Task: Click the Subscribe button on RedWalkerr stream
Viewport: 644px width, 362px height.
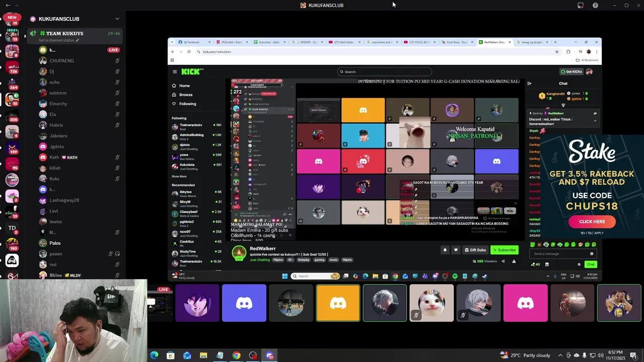Action: [504, 250]
